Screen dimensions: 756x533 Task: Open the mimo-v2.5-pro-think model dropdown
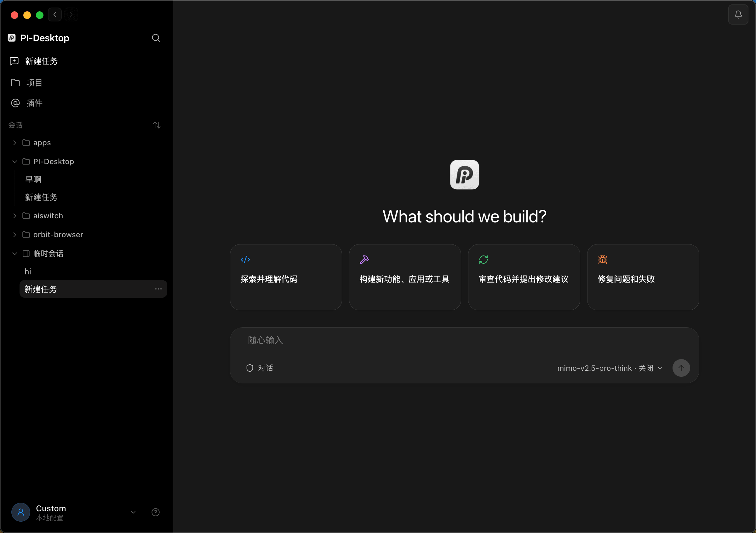coord(610,368)
